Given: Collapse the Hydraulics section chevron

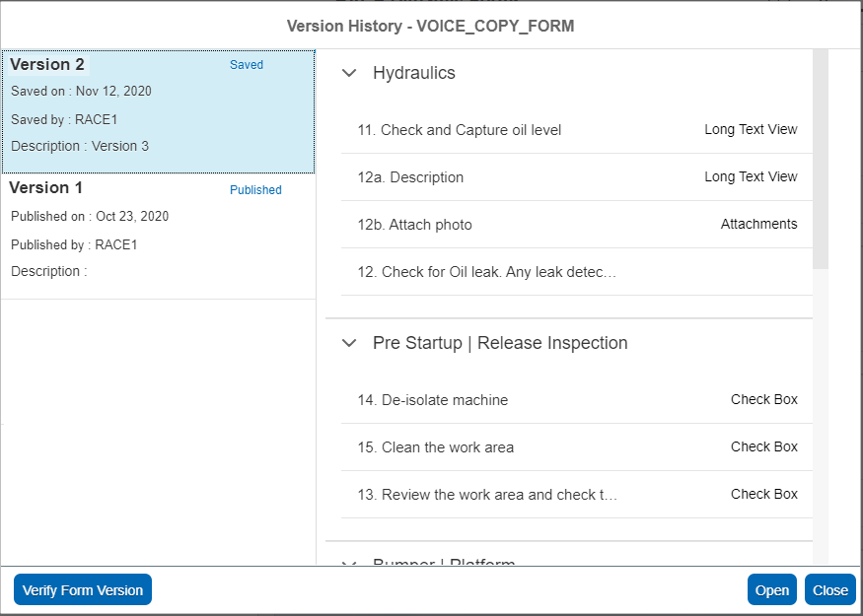Looking at the screenshot, I should [x=348, y=73].
